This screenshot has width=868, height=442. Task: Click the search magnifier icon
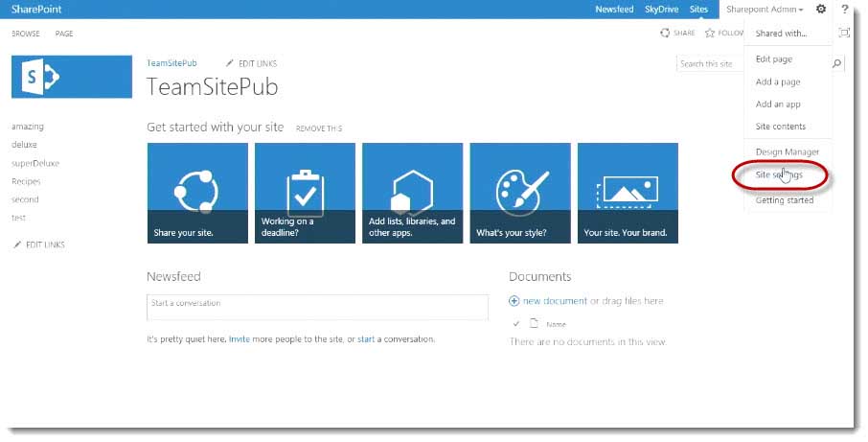click(838, 63)
